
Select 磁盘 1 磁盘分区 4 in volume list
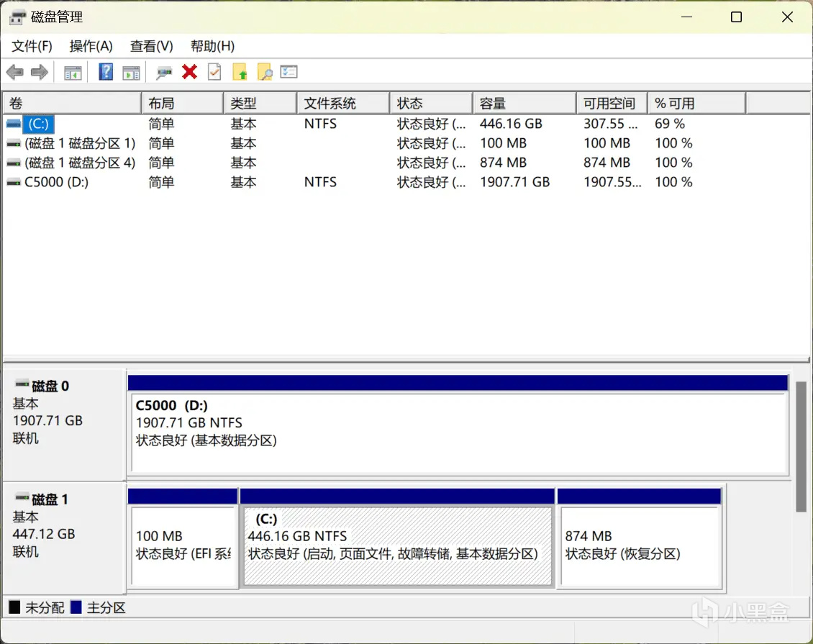[79, 163]
